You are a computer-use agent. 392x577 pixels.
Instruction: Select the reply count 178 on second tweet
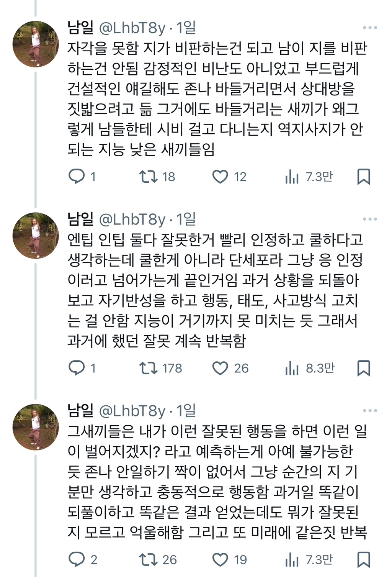pyautogui.click(x=168, y=368)
